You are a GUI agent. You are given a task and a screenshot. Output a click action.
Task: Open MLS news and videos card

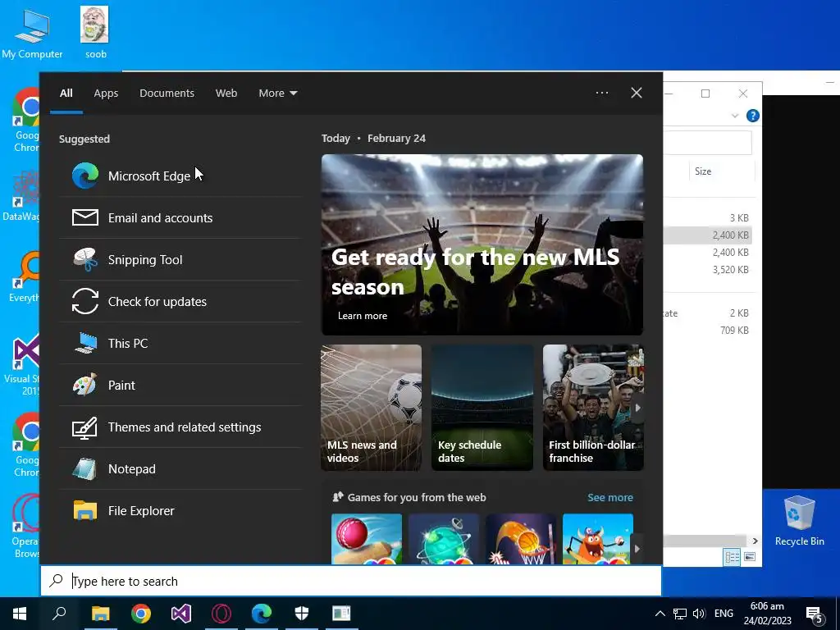tap(372, 408)
